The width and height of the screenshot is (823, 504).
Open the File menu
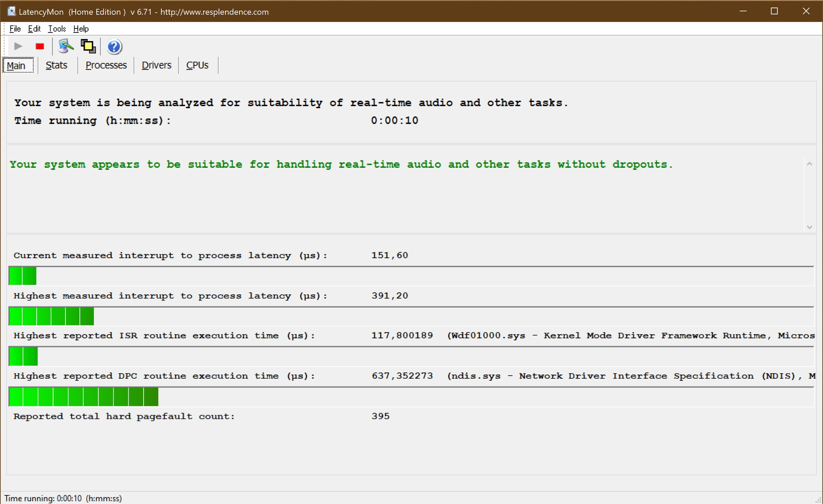tap(15, 29)
